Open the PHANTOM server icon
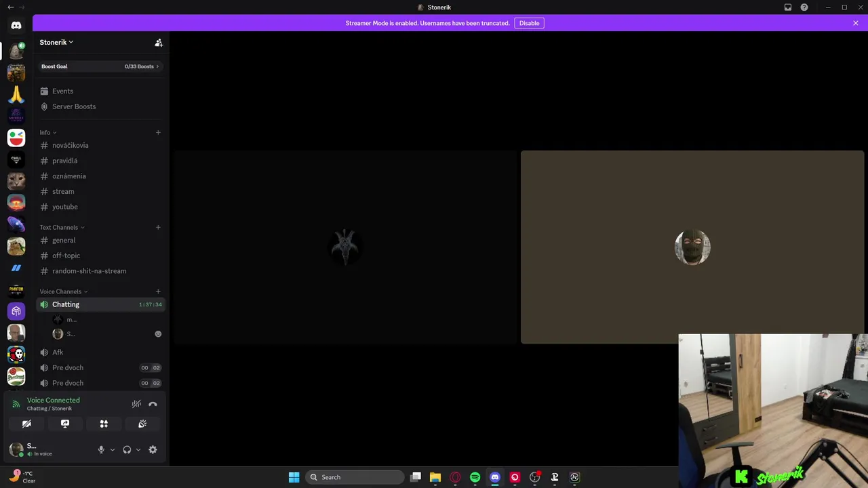Screen dimensions: 868x488 (16, 289)
